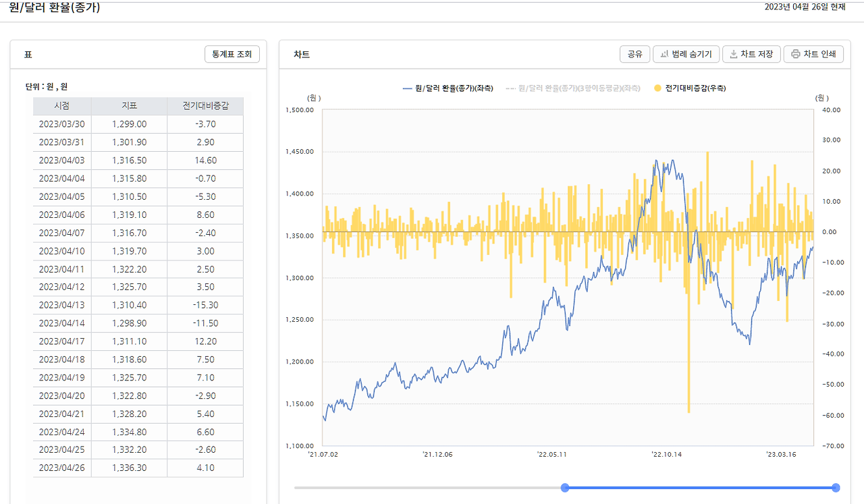Click the 공유 share button
The image size is (864, 504).
(x=634, y=54)
